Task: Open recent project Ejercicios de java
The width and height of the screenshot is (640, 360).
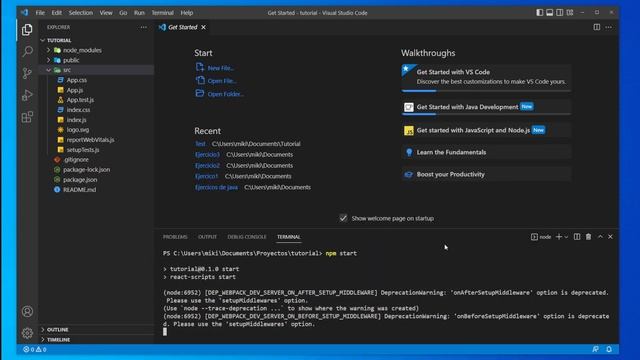Action: pyautogui.click(x=216, y=187)
